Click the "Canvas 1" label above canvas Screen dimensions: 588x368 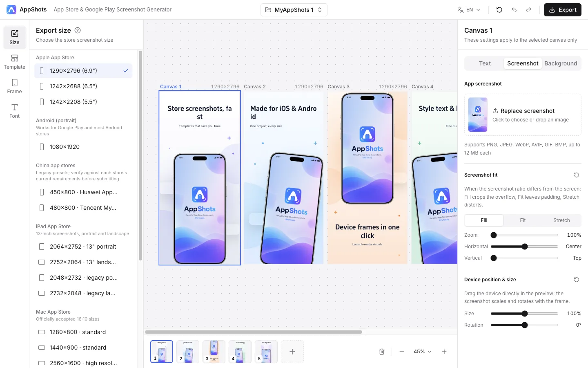point(171,87)
